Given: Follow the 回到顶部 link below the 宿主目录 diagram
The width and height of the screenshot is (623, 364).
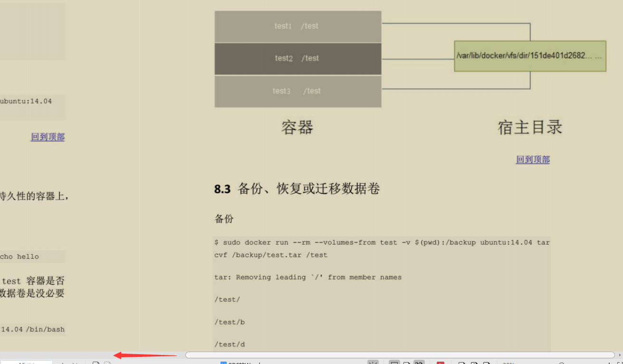Looking at the screenshot, I should (533, 160).
